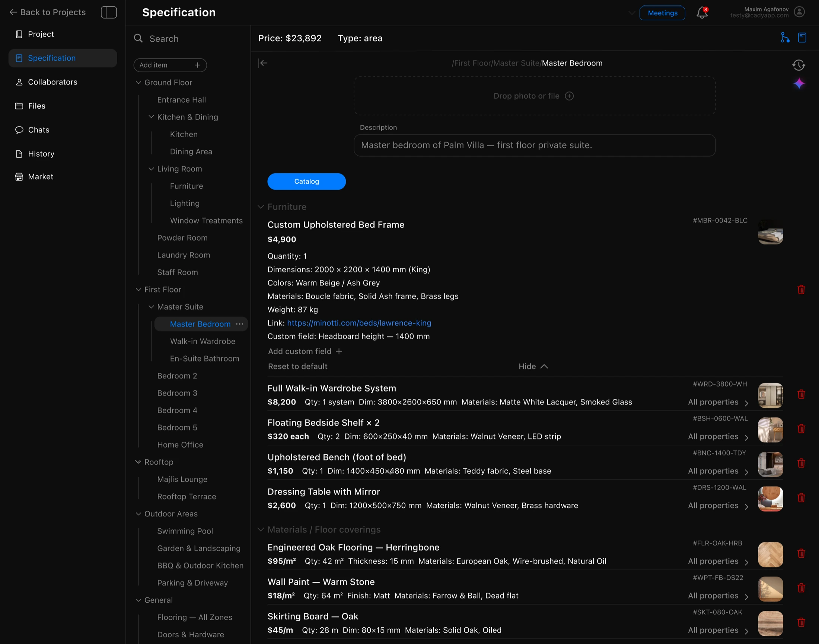The image size is (819, 644).
Task: Collapse Living Room tree node
Action: click(151, 169)
